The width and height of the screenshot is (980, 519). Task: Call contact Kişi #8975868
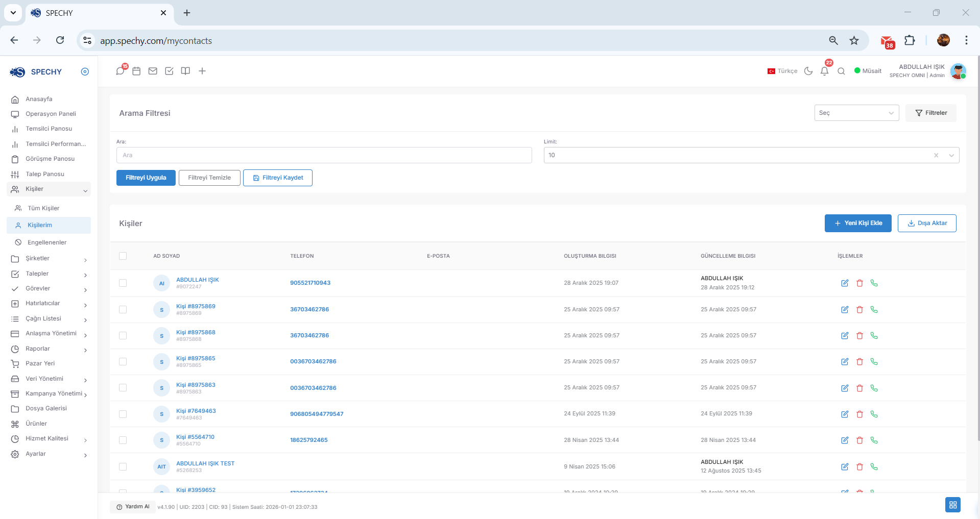click(874, 335)
